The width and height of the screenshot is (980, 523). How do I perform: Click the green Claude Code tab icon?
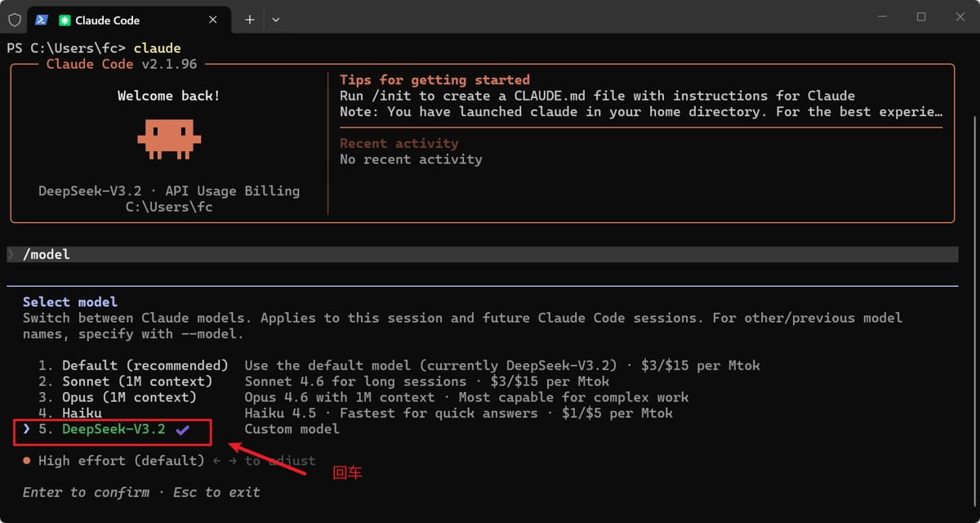click(x=65, y=20)
